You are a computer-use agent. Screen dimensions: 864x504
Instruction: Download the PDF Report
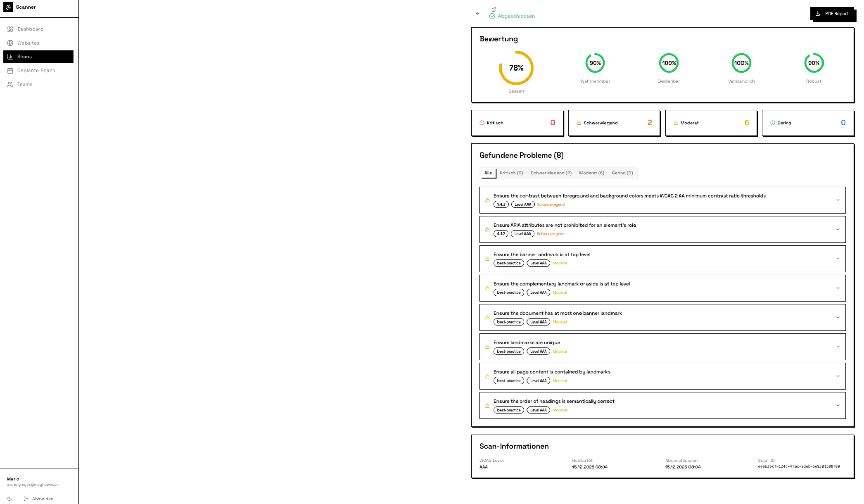(833, 14)
